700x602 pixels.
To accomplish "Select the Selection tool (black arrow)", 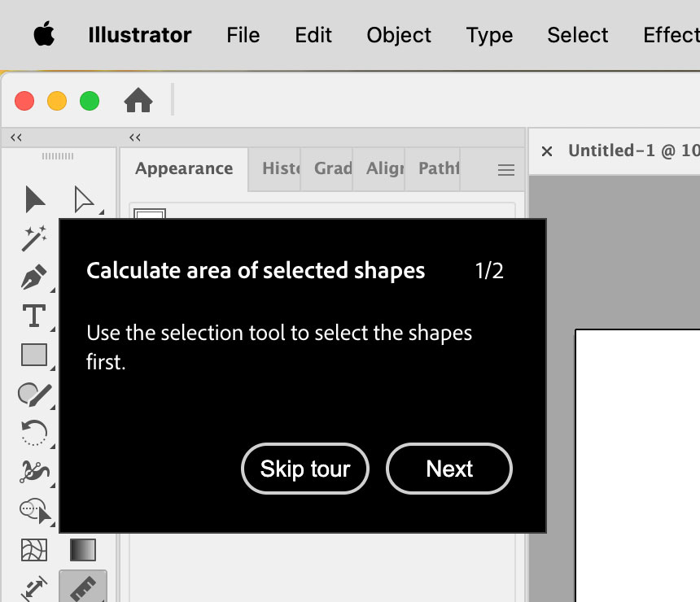I will [33, 198].
